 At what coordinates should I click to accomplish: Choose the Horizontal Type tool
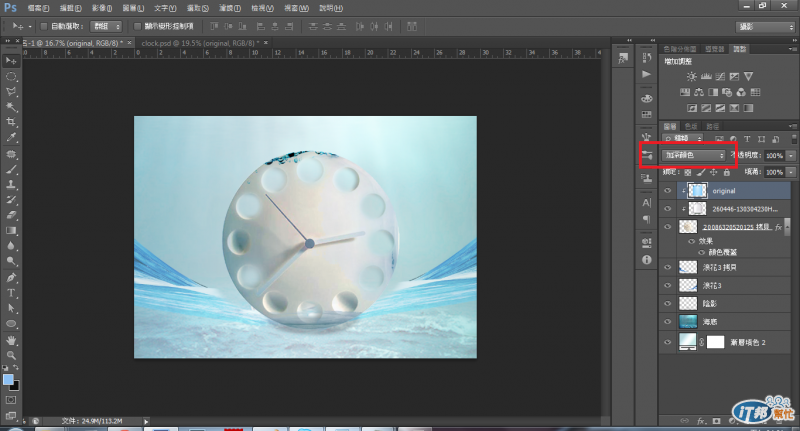click(11, 293)
